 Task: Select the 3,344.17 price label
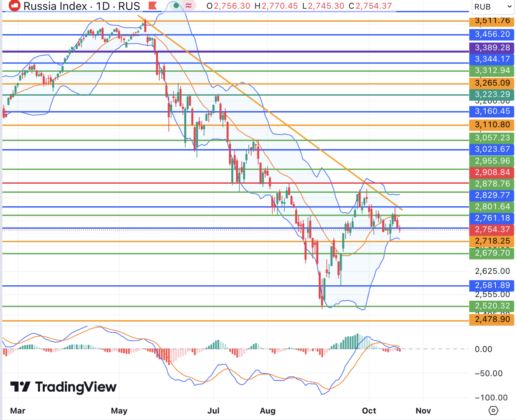tap(492, 59)
